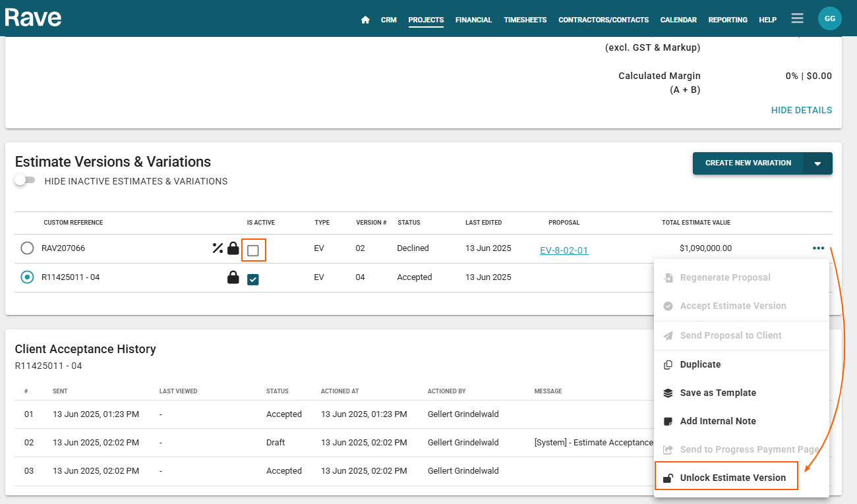Click the three-dot more options icon

818,248
